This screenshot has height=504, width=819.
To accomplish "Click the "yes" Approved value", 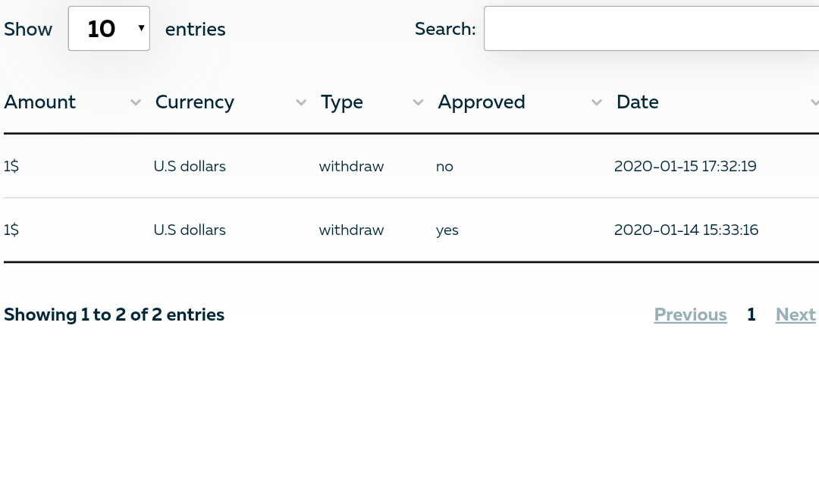I will click(x=447, y=230).
